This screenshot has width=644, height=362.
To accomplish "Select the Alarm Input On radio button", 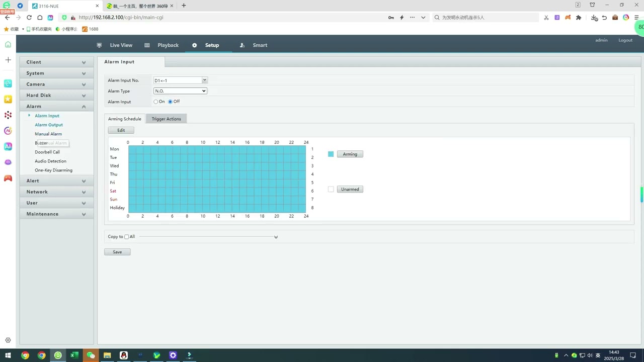I will tap(156, 102).
